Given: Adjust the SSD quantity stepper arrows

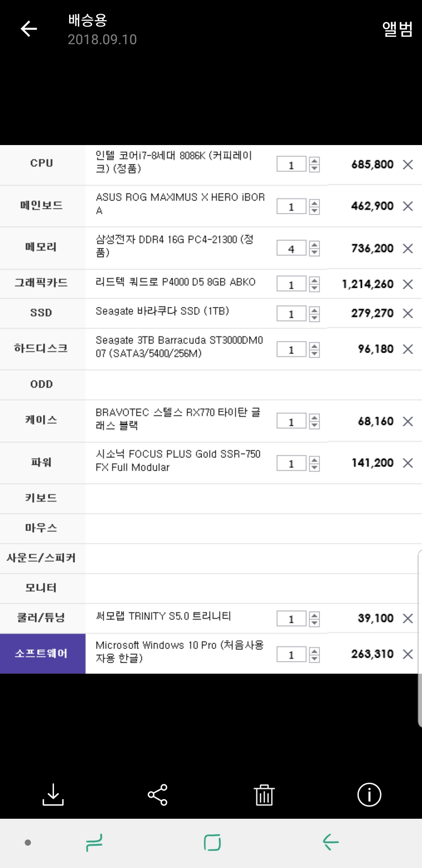Looking at the screenshot, I should (315, 314).
